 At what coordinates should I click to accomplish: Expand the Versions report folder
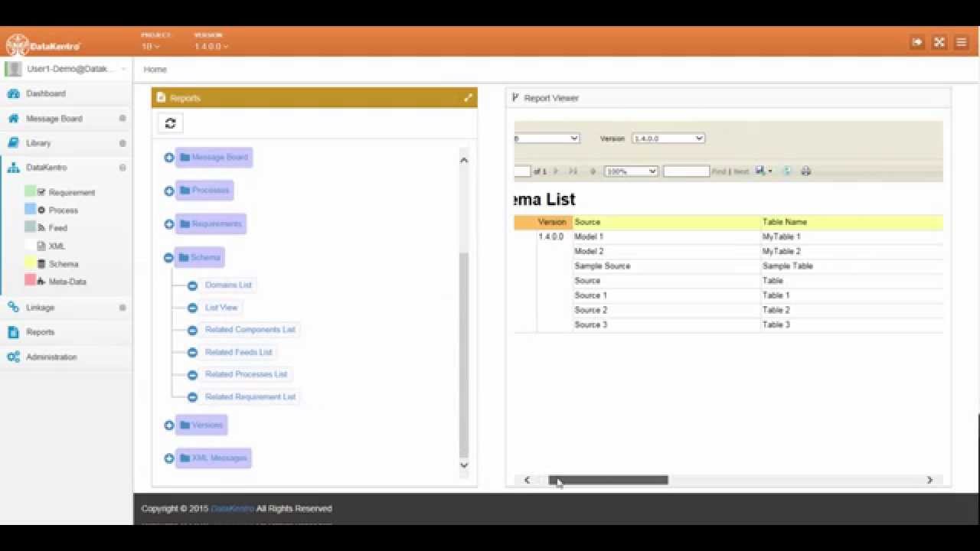pyautogui.click(x=169, y=425)
